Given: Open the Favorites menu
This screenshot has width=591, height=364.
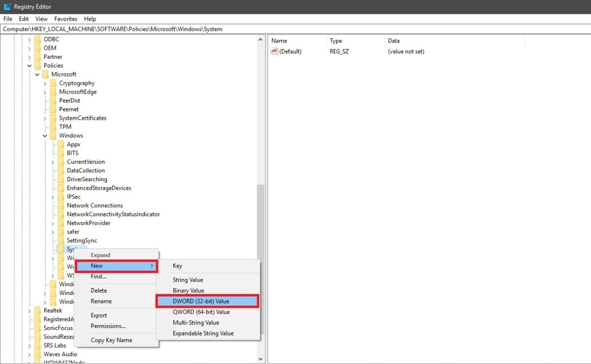Looking at the screenshot, I should click(x=66, y=19).
